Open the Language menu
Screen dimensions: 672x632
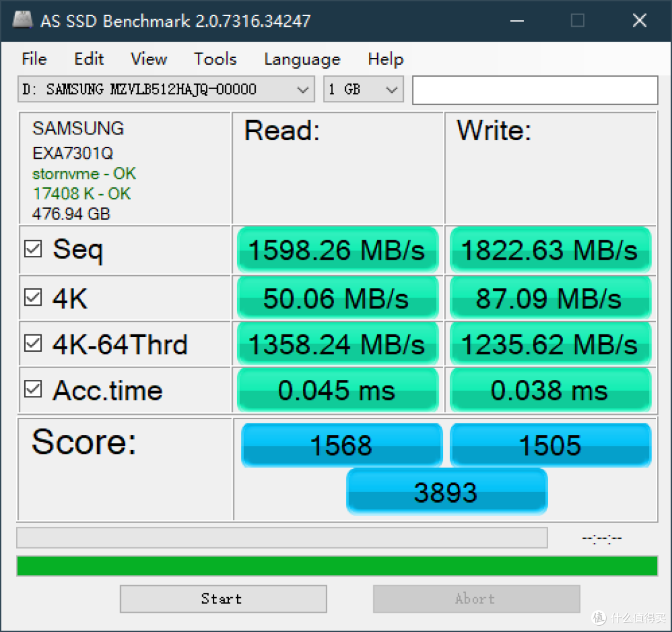302,59
